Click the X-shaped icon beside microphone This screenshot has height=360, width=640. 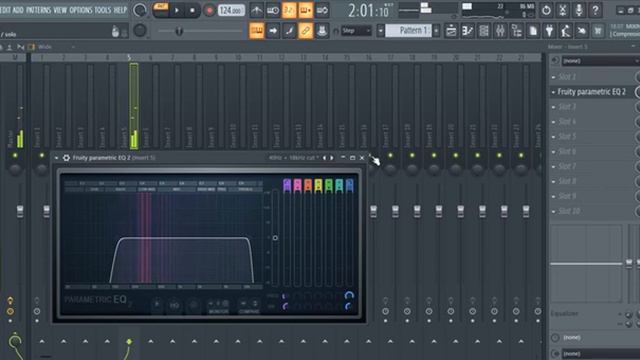562,10
